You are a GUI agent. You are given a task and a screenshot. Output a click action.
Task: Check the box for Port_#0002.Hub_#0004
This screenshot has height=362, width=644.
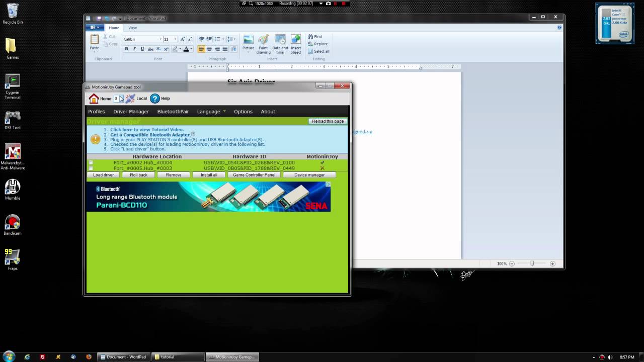(91, 162)
